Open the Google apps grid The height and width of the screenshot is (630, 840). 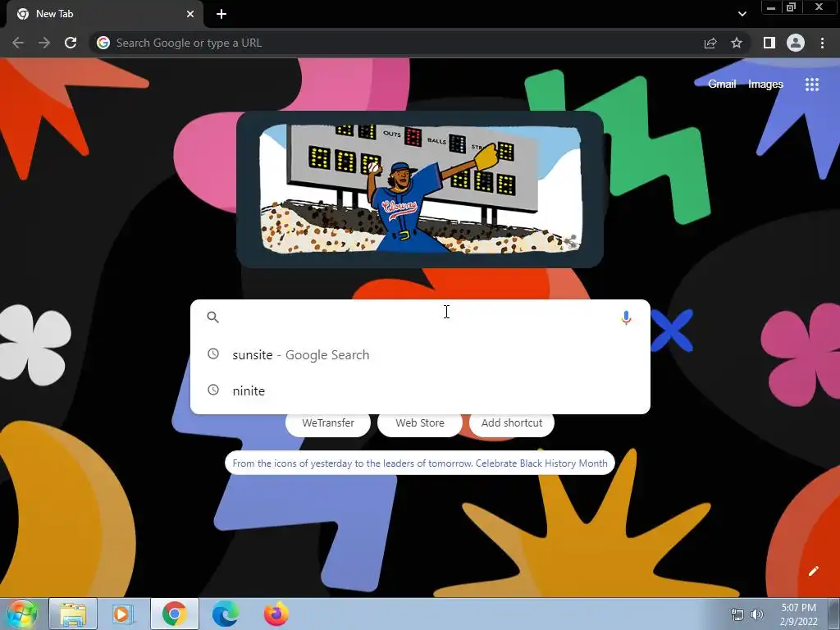coord(811,84)
